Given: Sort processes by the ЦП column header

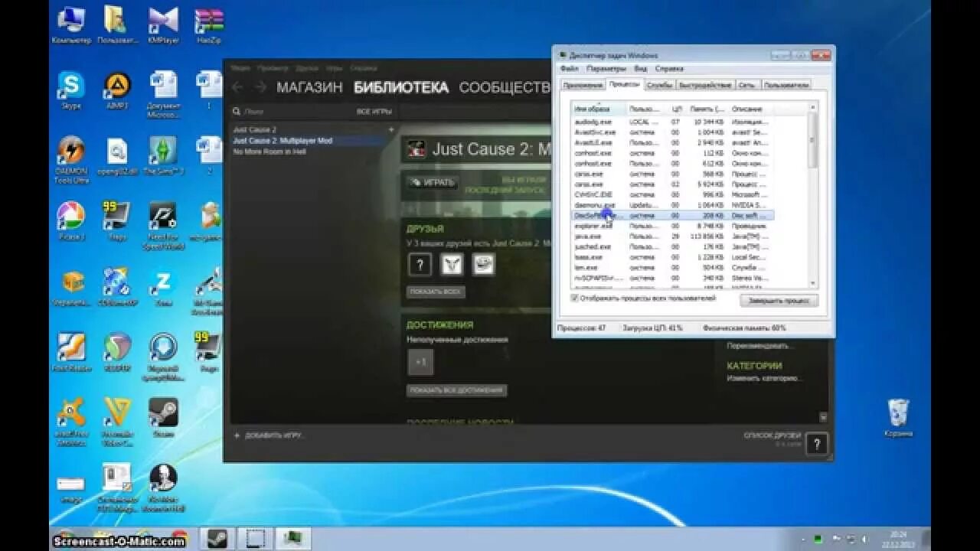Looking at the screenshot, I should [677, 109].
